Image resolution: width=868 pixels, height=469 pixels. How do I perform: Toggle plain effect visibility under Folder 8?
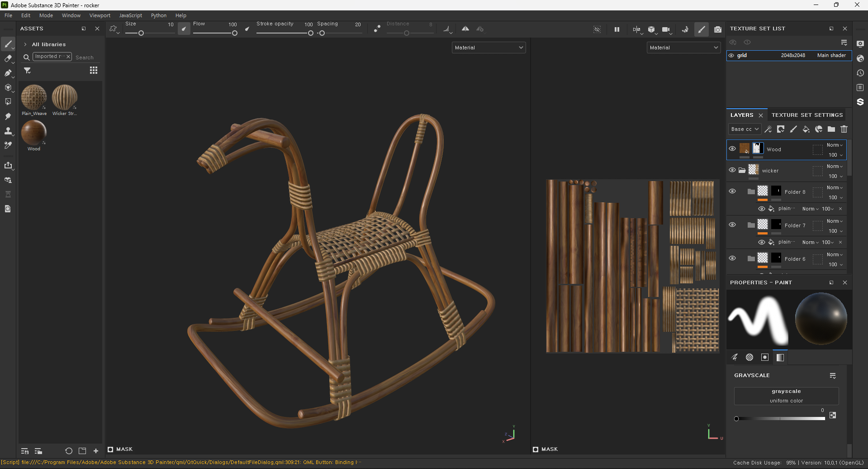[762, 209]
